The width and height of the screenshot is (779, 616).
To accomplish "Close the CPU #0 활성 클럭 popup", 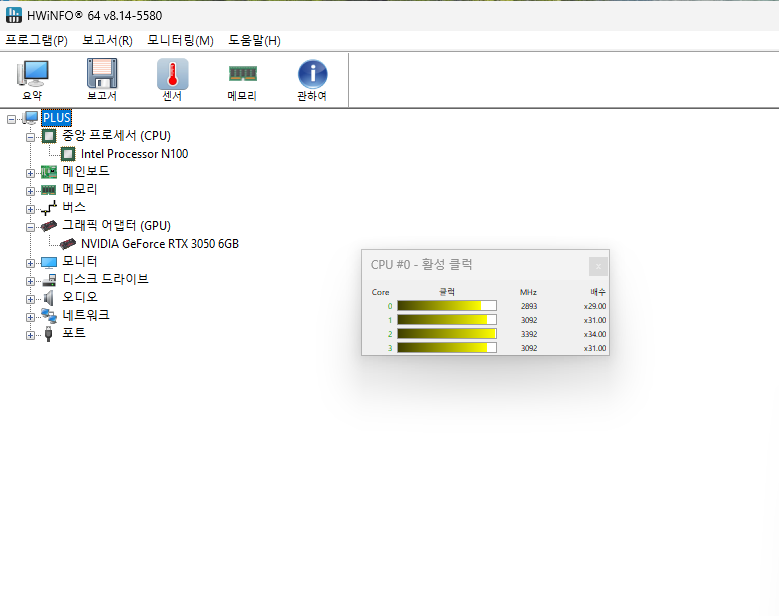I will 598,266.
